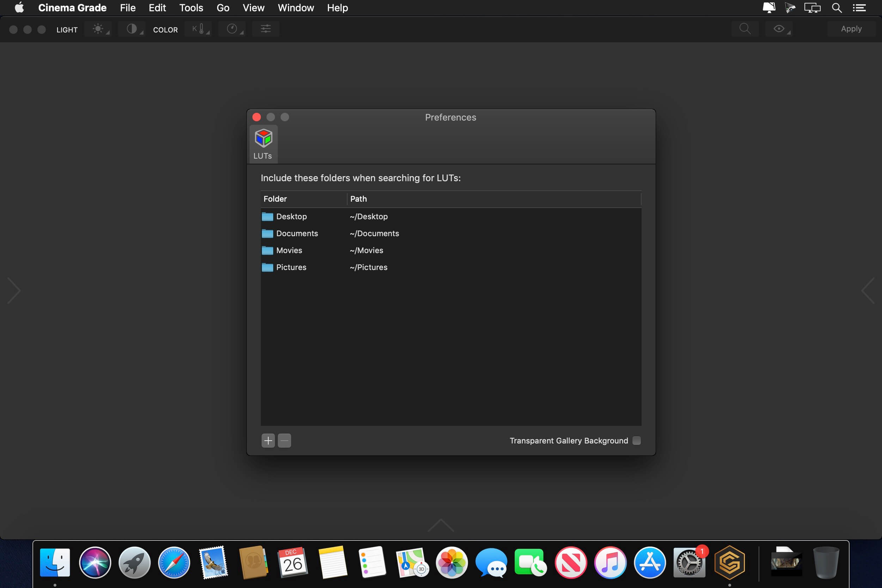
Task: Open Calendar showing Dec 26
Action: coord(293,563)
